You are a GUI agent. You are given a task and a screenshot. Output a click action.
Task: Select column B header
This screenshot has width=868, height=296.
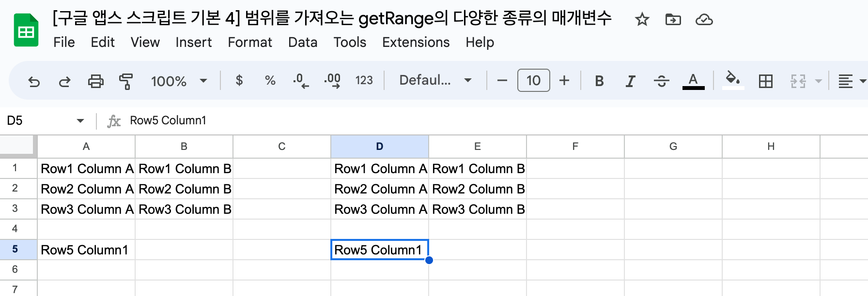coord(184,146)
